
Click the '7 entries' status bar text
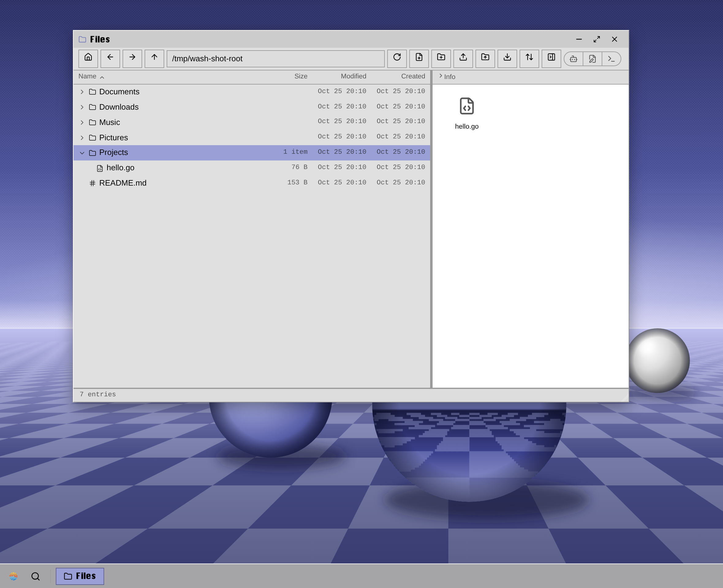(98, 394)
